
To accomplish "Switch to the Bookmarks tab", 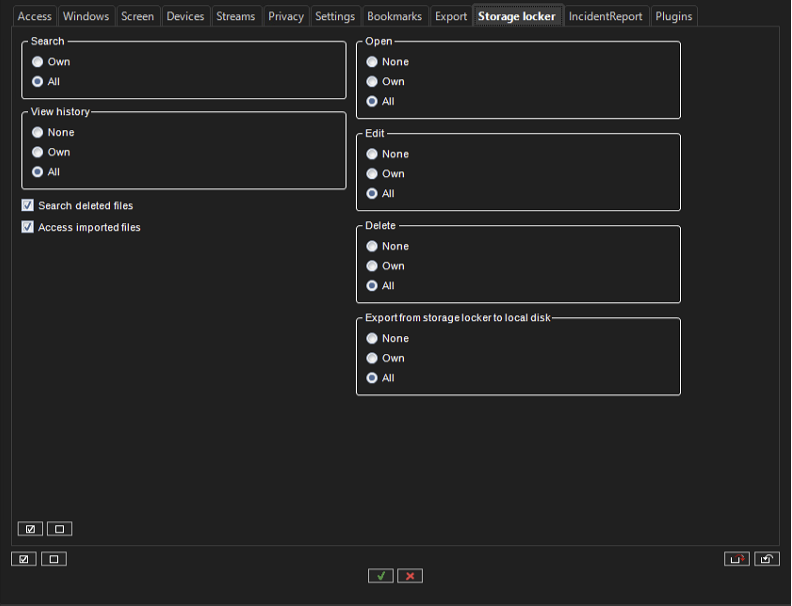I will pos(394,16).
